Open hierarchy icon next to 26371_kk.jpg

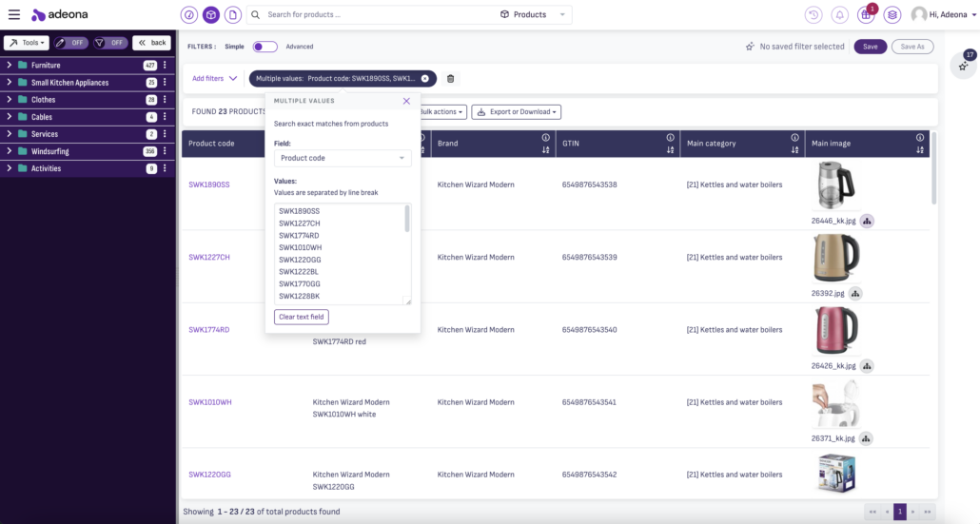click(x=866, y=438)
